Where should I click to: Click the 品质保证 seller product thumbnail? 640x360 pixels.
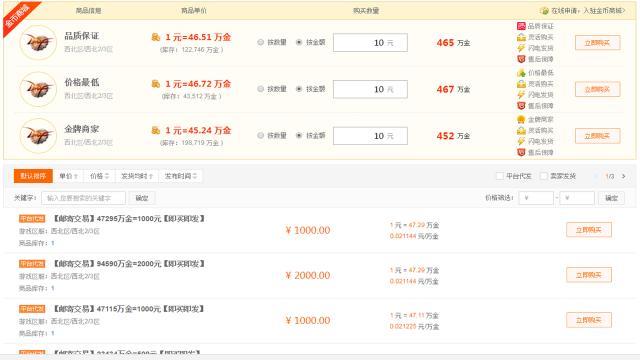38,42
